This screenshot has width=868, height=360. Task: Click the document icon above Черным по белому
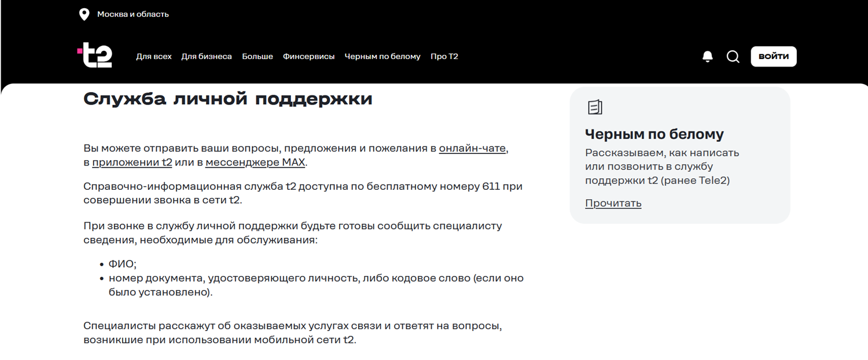pos(594,107)
